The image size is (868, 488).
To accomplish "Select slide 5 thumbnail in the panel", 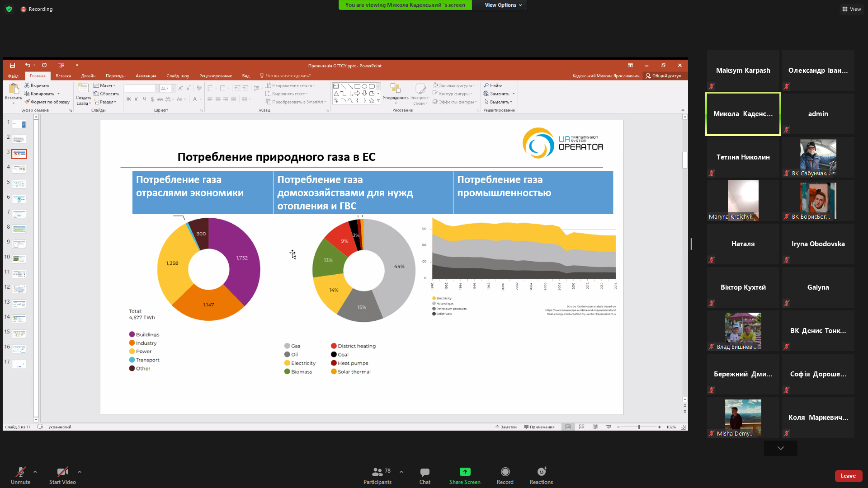I will coord(19,184).
